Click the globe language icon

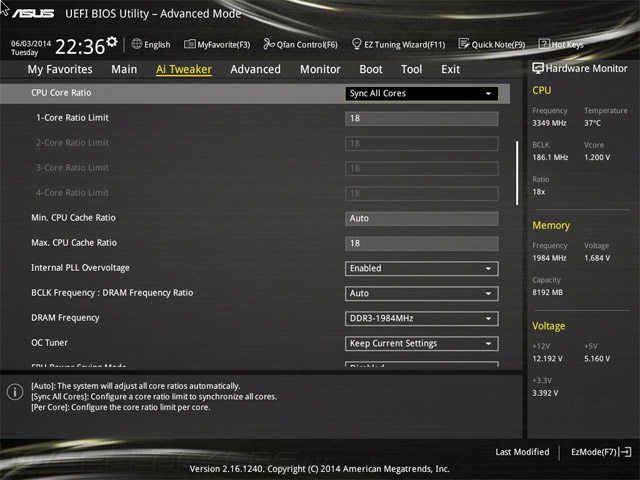(x=136, y=44)
